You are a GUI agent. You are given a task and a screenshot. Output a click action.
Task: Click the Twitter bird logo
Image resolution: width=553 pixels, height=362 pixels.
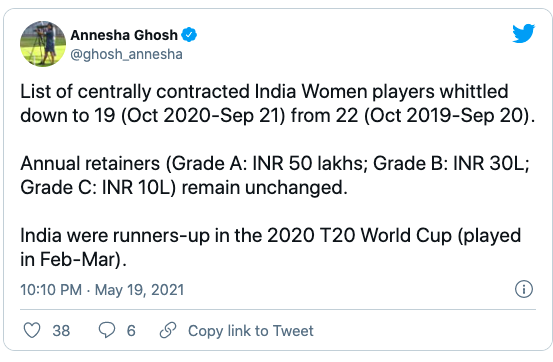click(x=523, y=34)
